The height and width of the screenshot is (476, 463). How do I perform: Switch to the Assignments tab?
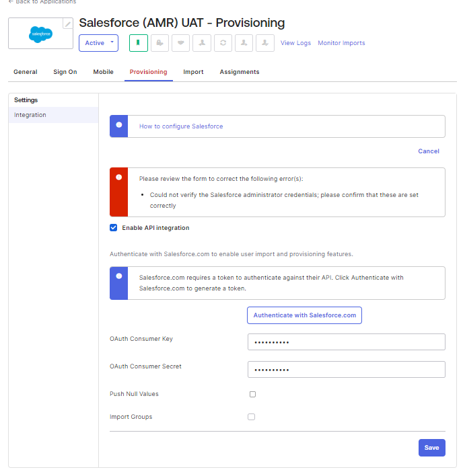pos(240,72)
